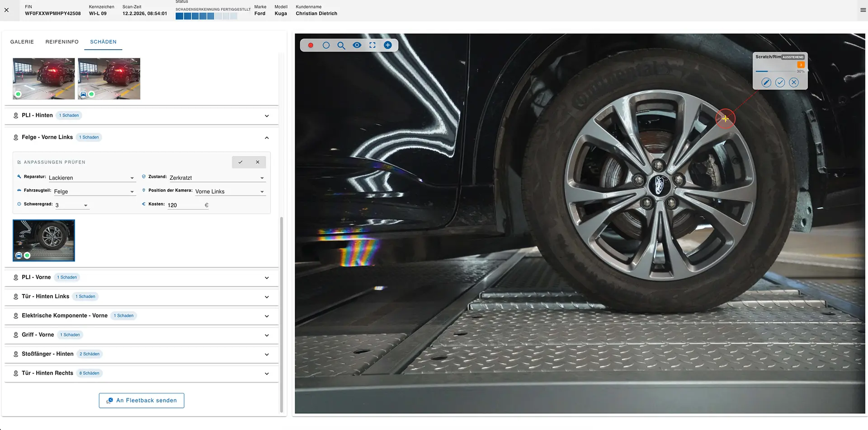
Task: Open the REIFENINFO tab
Action: click(62, 42)
